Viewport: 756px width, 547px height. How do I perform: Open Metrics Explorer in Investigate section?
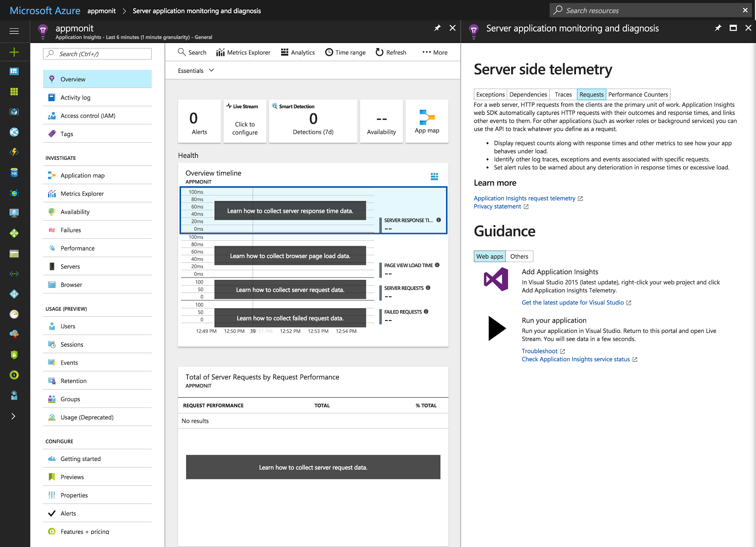(x=97, y=194)
